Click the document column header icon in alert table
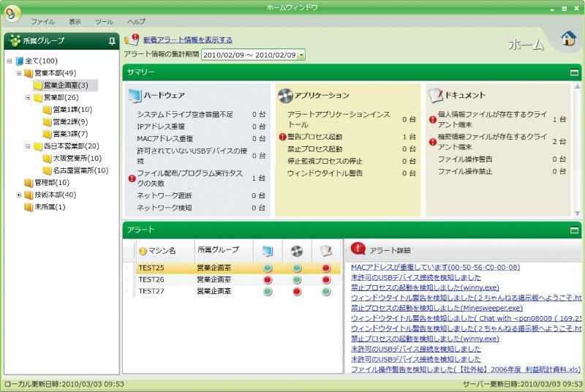This screenshot has width=585, height=392. 326,251
